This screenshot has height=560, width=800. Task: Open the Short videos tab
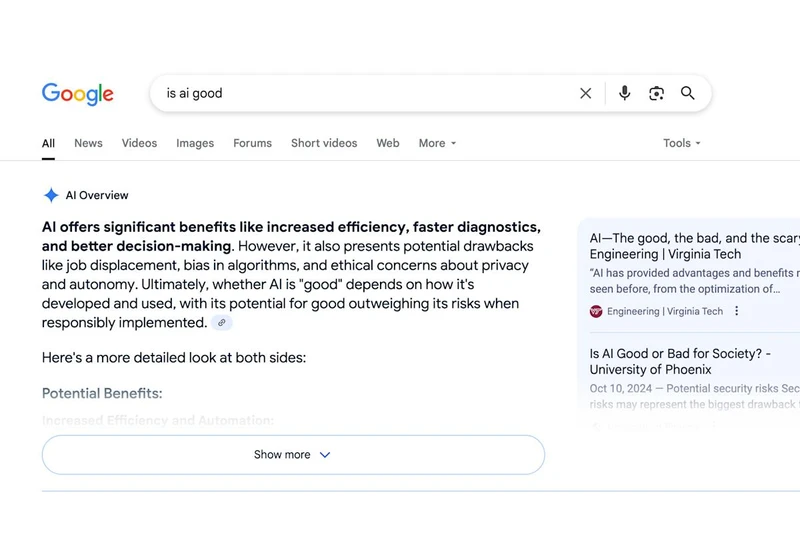pos(324,143)
